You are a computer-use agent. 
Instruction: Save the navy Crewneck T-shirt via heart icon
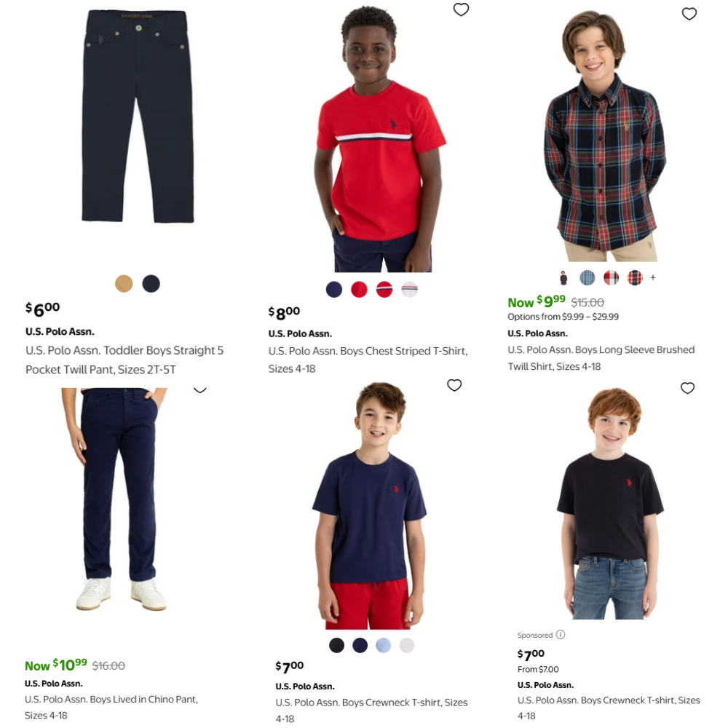click(454, 385)
